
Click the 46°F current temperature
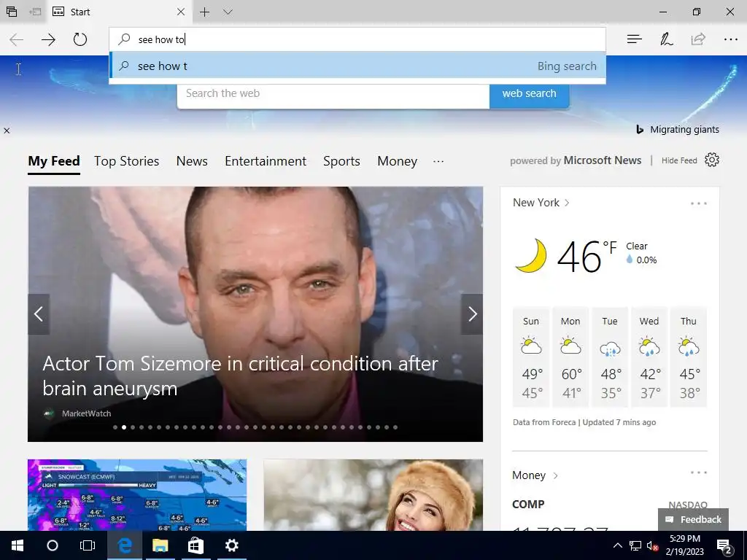pos(586,257)
